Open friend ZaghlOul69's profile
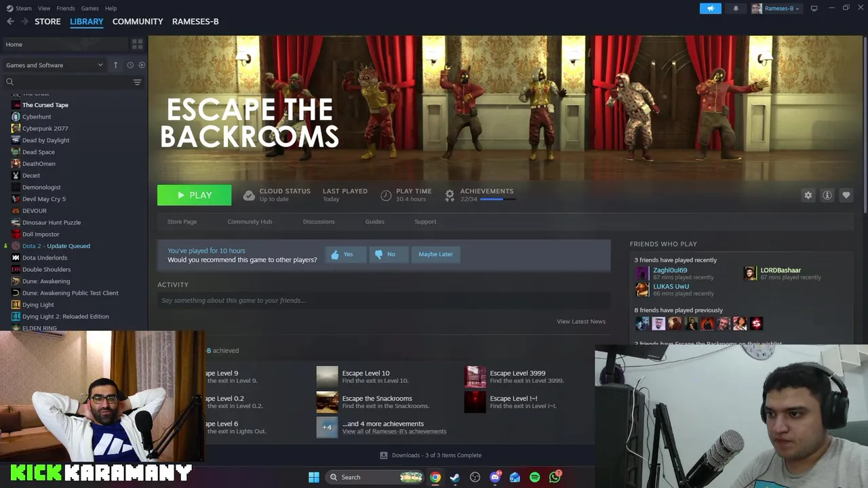Image resolution: width=868 pixels, height=488 pixels. click(670, 270)
